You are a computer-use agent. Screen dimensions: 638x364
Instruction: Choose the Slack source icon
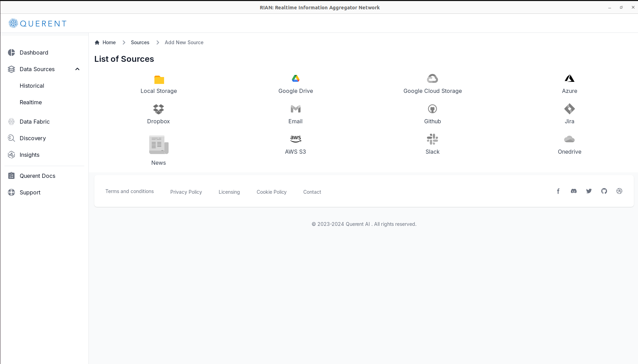(432, 139)
